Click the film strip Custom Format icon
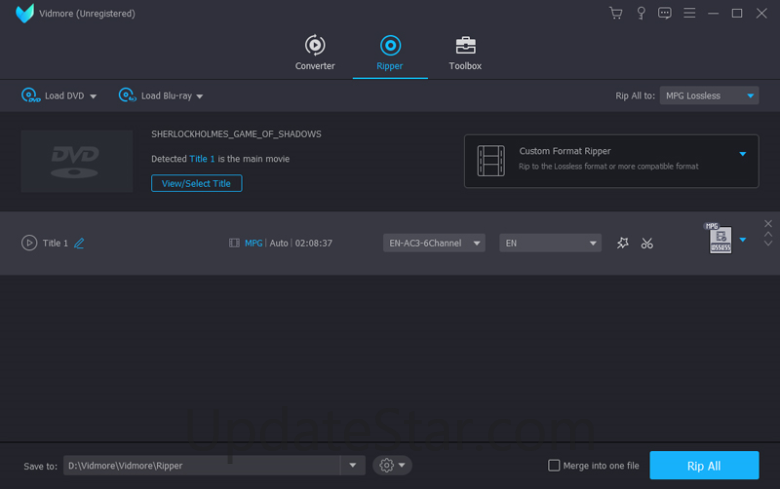 click(x=491, y=161)
